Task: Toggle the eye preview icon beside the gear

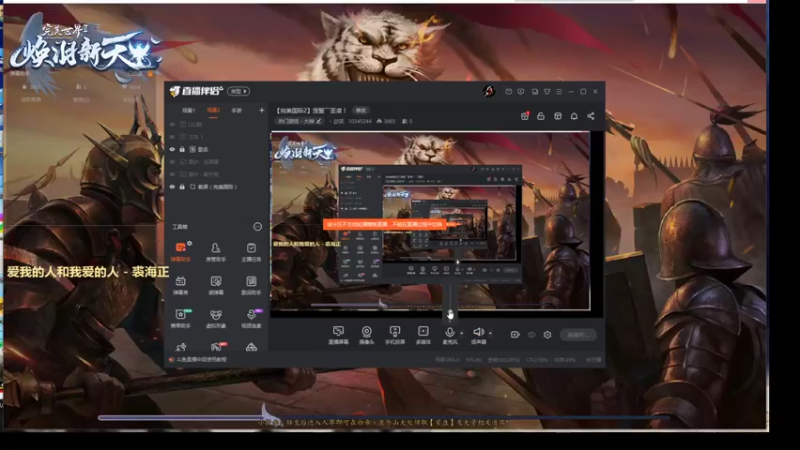Action: pyautogui.click(x=532, y=335)
